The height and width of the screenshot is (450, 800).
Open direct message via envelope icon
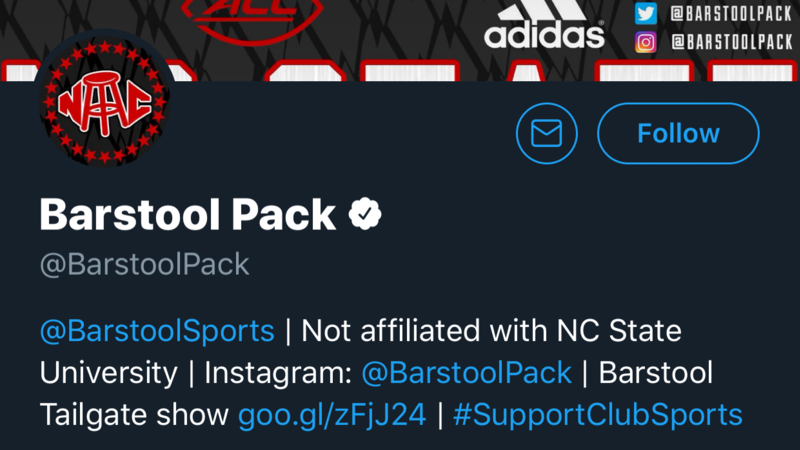coord(547,133)
